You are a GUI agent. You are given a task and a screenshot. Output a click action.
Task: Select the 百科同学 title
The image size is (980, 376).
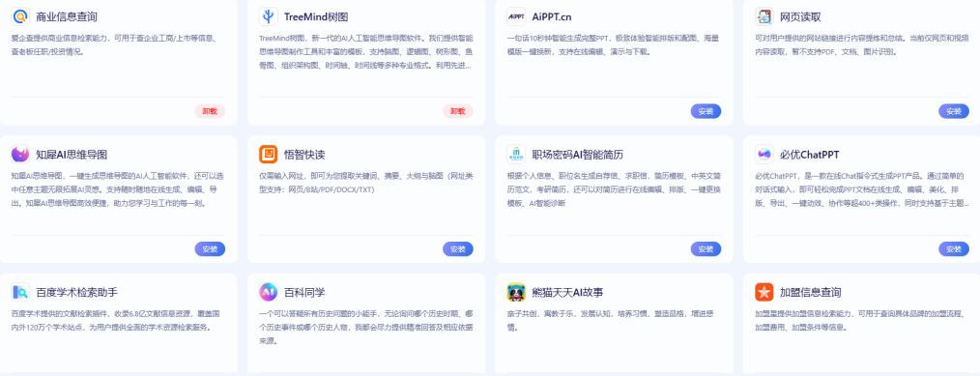(x=304, y=292)
